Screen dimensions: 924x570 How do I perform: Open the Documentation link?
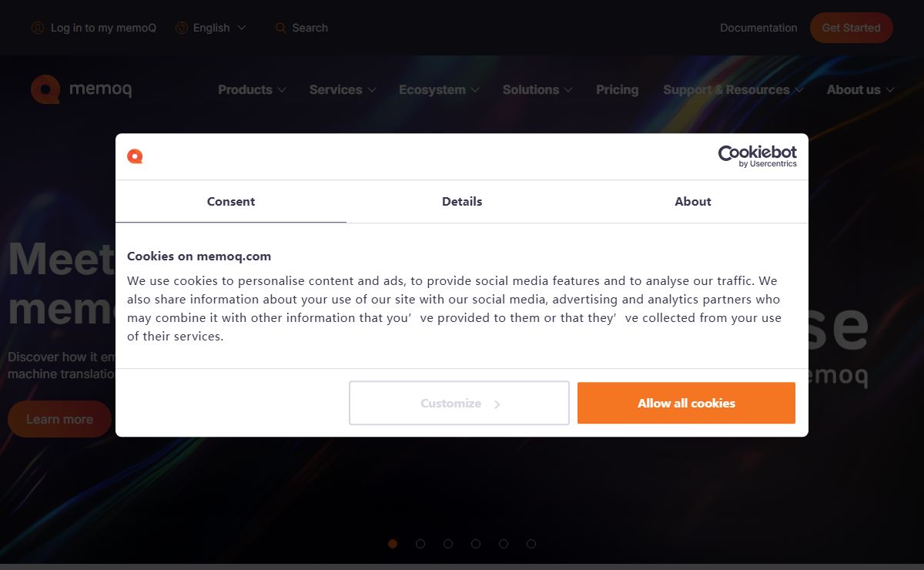pos(758,28)
